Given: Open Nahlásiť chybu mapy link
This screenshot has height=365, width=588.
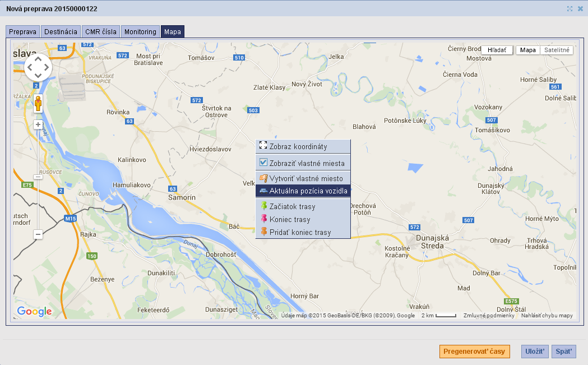Looking at the screenshot, I should coord(547,316).
